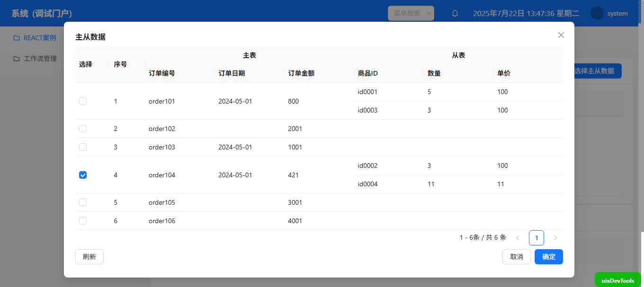Click the 系统 (调试门户) title
This screenshot has width=644, height=287.
(42, 13)
